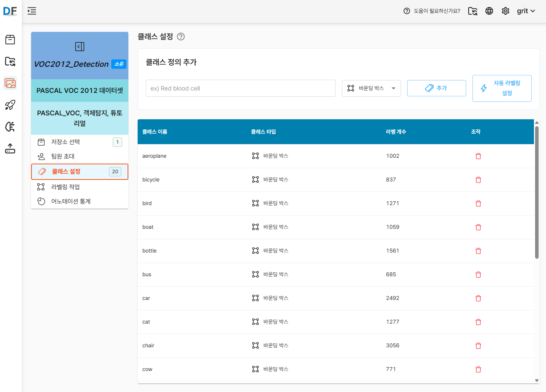This screenshot has height=392, width=546.
Task: Delete the aeroplane class
Action: click(478, 156)
